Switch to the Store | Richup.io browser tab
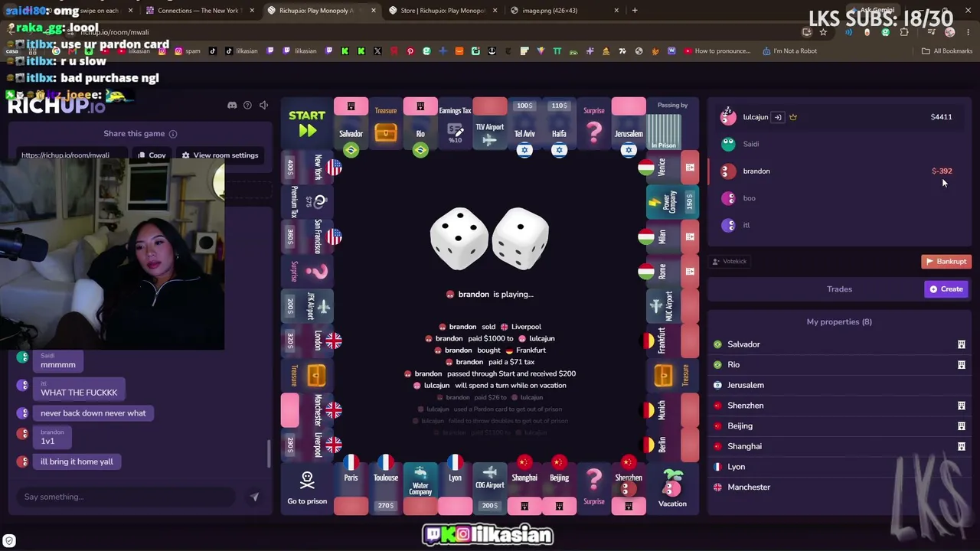Viewport: 980px width, 551px height. click(x=443, y=11)
